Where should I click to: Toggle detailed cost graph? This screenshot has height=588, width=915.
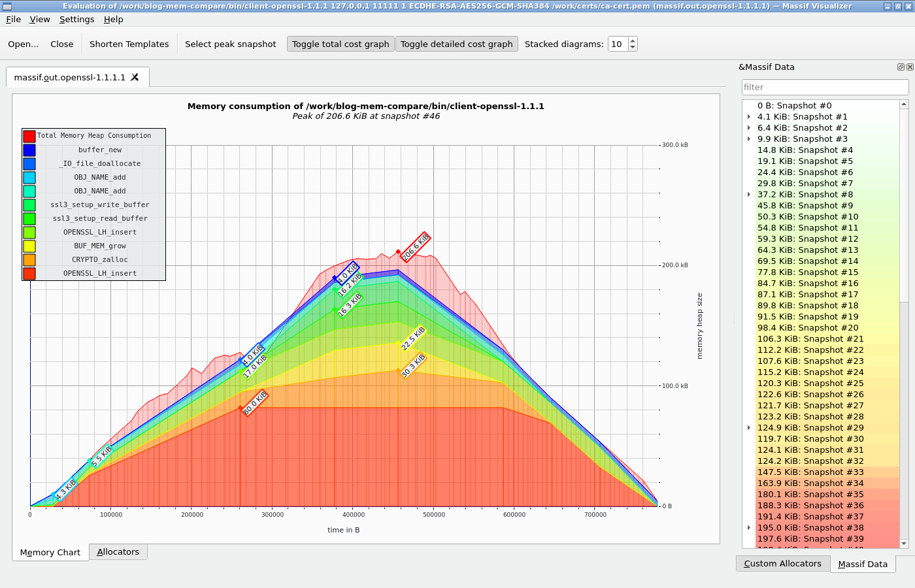[456, 44]
